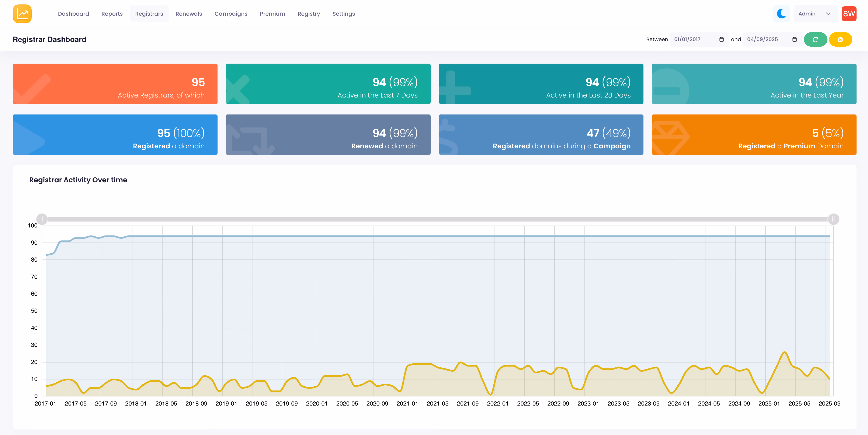Go to the Campaigns menu
This screenshot has height=435, width=868.
click(231, 14)
